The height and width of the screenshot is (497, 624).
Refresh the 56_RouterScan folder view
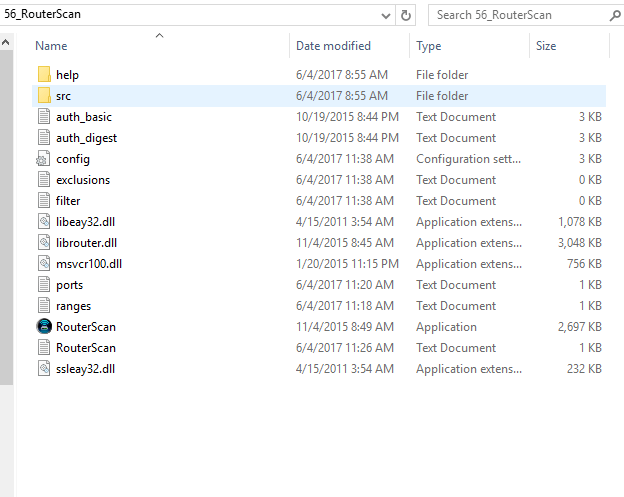[406, 15]
